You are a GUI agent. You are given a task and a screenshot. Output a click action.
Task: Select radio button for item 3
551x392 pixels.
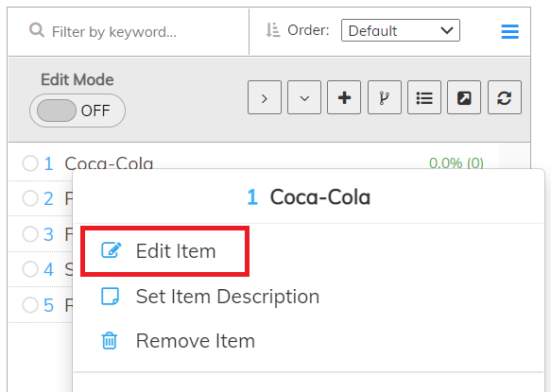30,234
